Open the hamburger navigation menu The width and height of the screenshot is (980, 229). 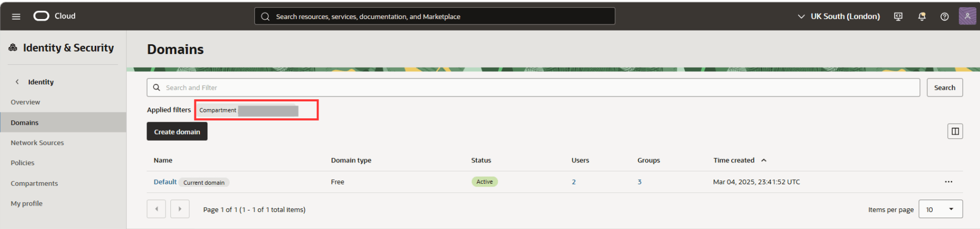(x=16, y=16)
